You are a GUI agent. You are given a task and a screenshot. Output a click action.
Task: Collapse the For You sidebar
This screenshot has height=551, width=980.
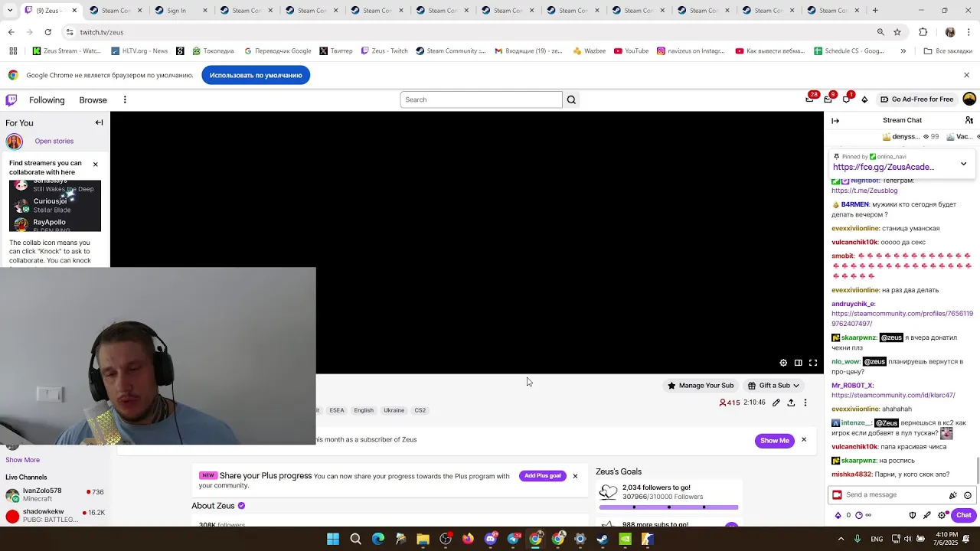coord(99,122)
